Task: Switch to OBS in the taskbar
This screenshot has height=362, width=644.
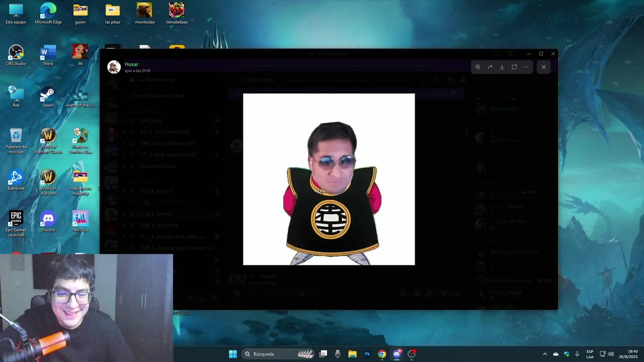Action: click(x=412, y=354)
